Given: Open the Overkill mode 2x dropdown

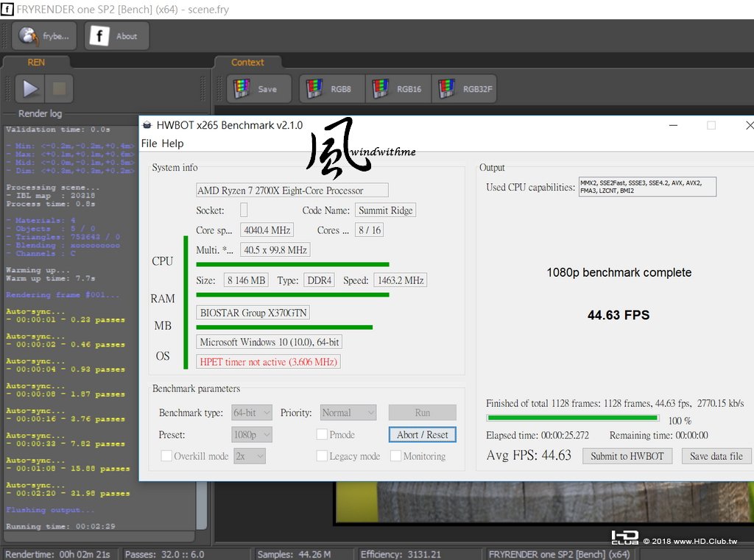Looking at the screenshot, I should (x=250, y=456).
